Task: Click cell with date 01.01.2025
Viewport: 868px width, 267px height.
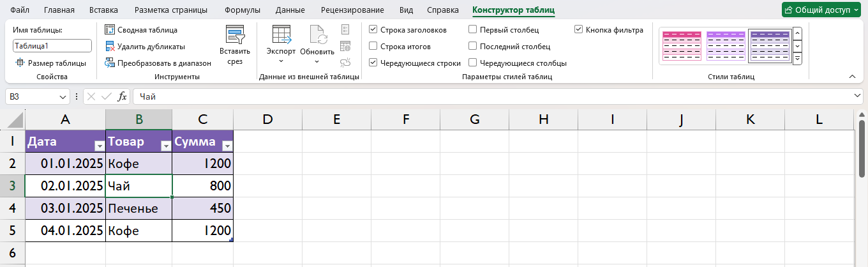Action: [65, 164]
